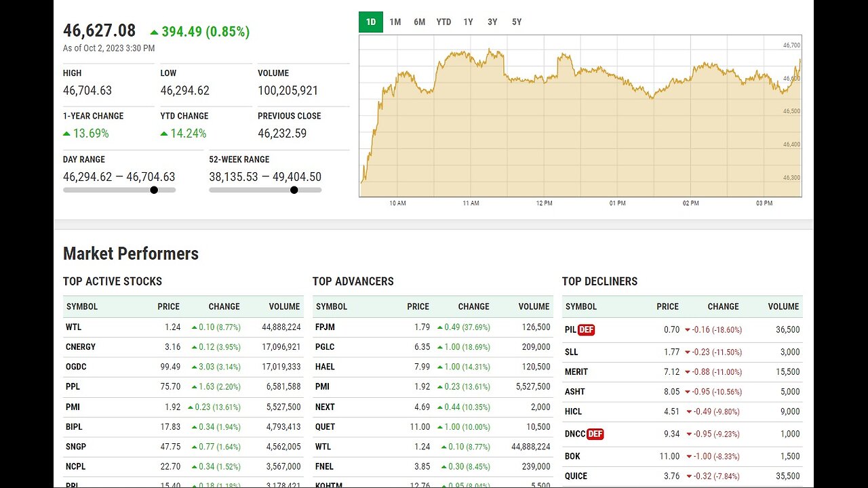Open SNGP stock symbol
Screen dimensions: 868x488
(x=76, y=447)
